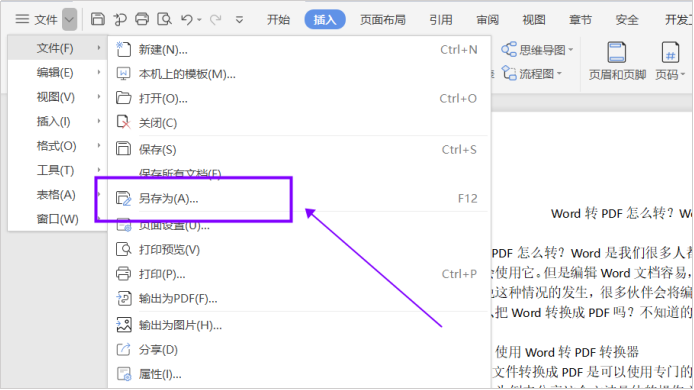Click the export to PDF toolbar icon
The width and height of the screenshot is (694, 390).
(120, 19)
